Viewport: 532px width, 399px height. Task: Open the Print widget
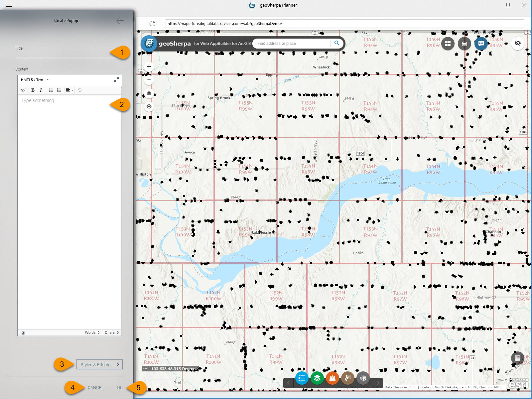(x=465, y=44)
